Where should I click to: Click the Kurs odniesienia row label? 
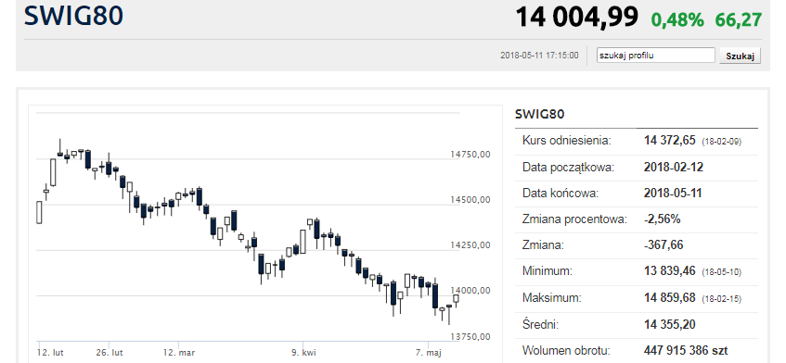[567, 140]
